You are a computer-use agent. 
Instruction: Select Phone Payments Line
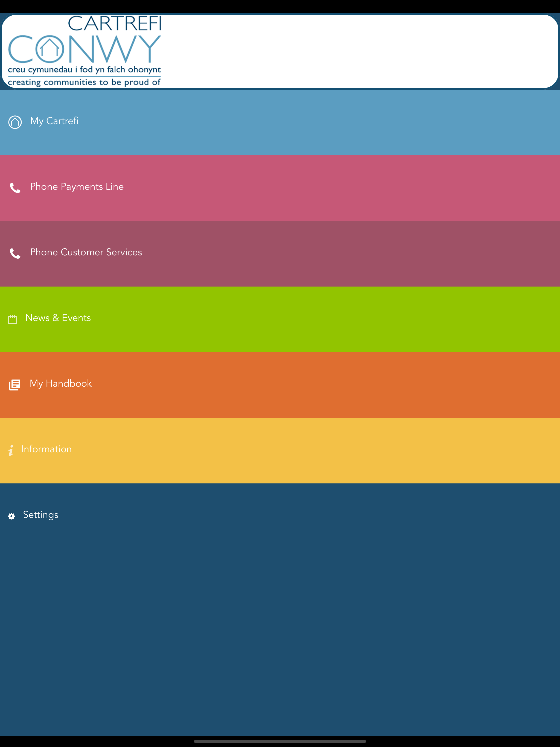(280, 188)
